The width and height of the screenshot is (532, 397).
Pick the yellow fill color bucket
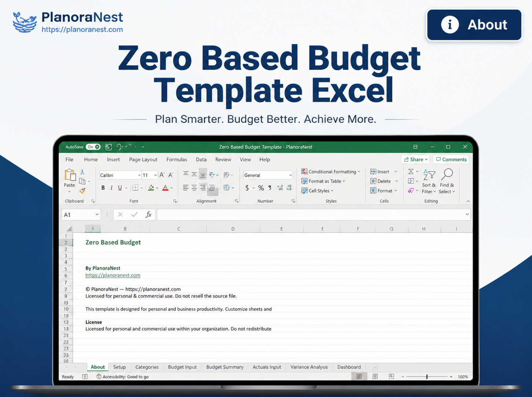[x=151, y=188]
